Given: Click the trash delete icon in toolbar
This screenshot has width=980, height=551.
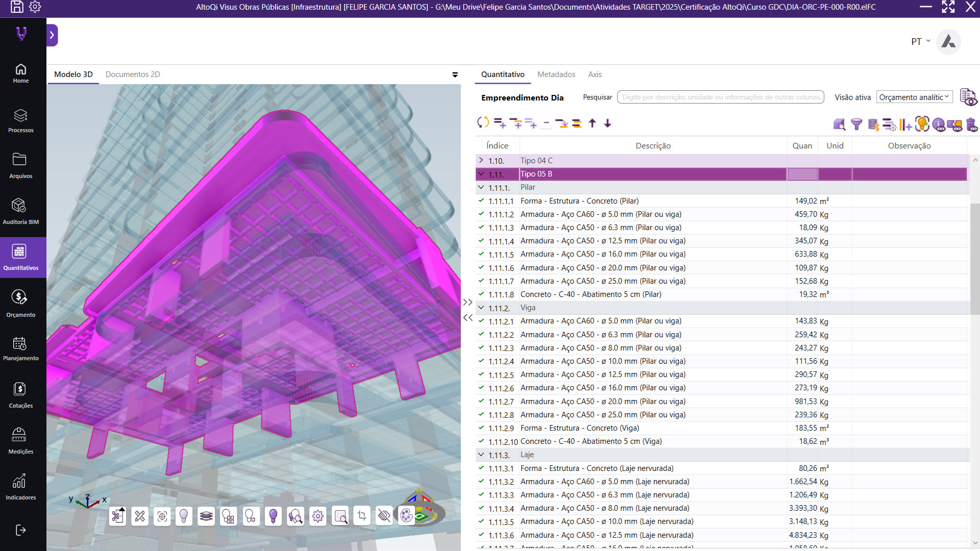Looking at the screenshot, I should (971, 124).
